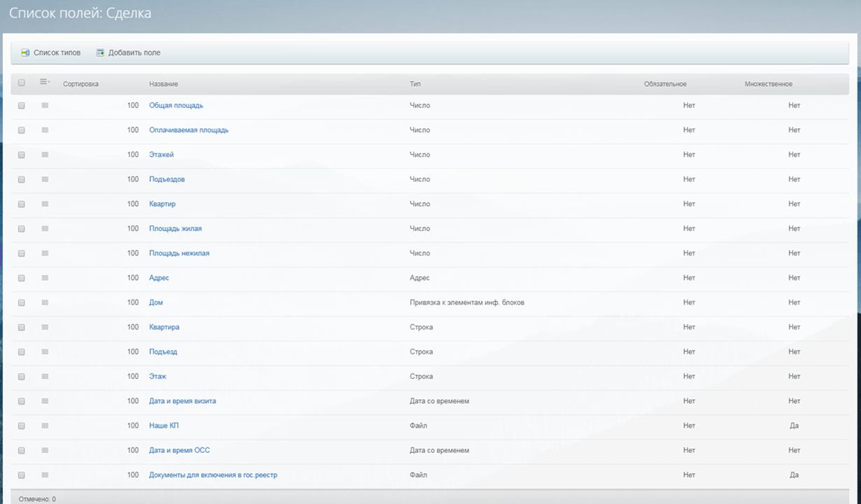Click Дата со временем type in визита row
This screenshot has width=861, height=504.
[x=440, y=400]
